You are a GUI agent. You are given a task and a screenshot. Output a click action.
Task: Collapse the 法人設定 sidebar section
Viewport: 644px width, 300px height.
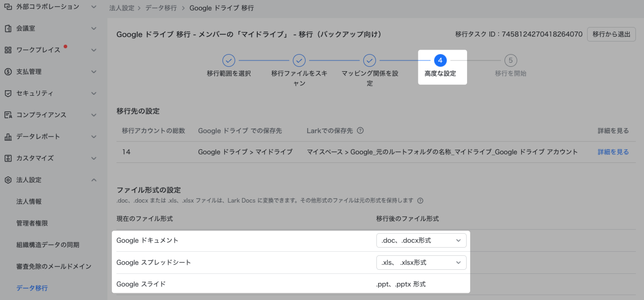click(x=94, y=180)
